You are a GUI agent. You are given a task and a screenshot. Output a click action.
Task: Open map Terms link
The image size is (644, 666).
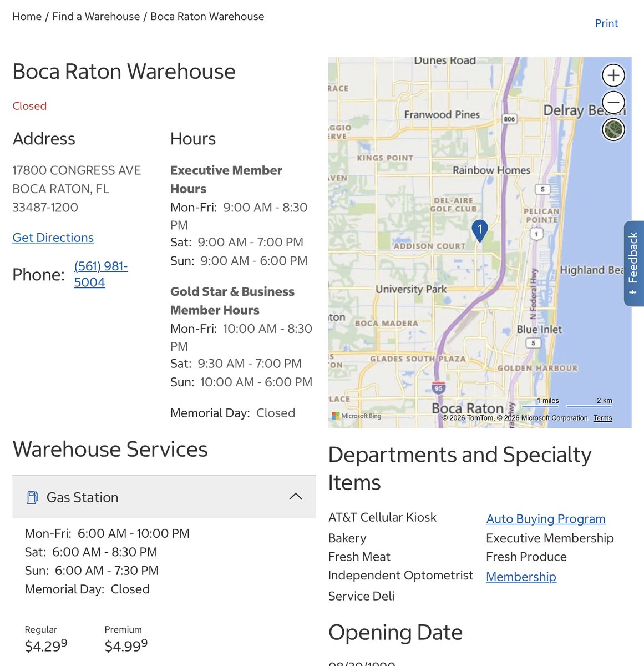click(x=603, y=418)
